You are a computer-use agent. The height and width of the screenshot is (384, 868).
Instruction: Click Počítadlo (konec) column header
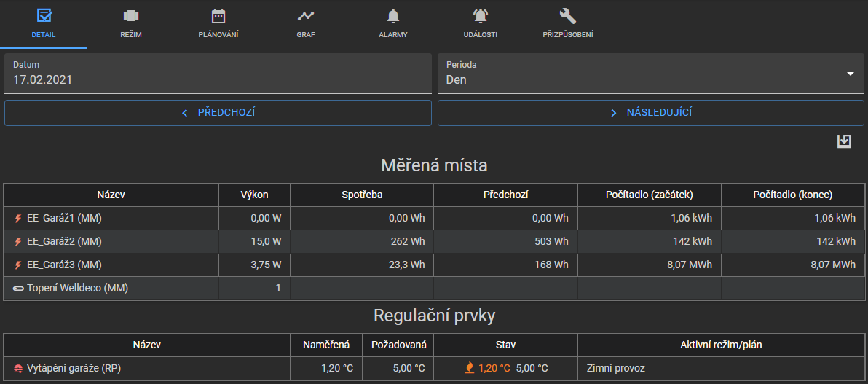[x=793, y=195]
